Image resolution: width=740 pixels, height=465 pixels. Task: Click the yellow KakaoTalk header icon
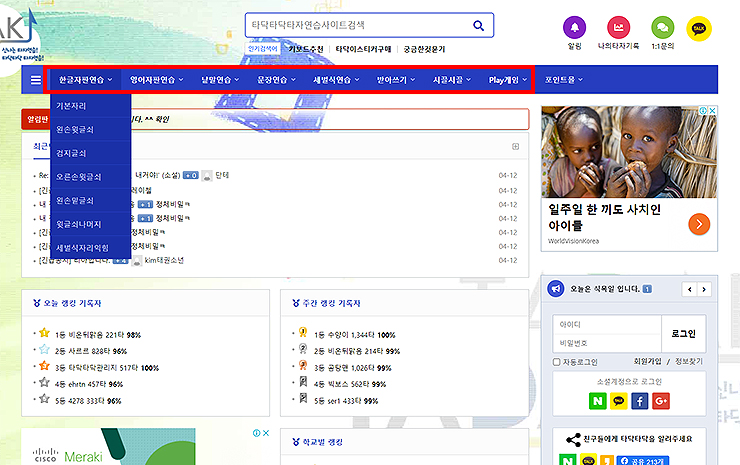698,29
